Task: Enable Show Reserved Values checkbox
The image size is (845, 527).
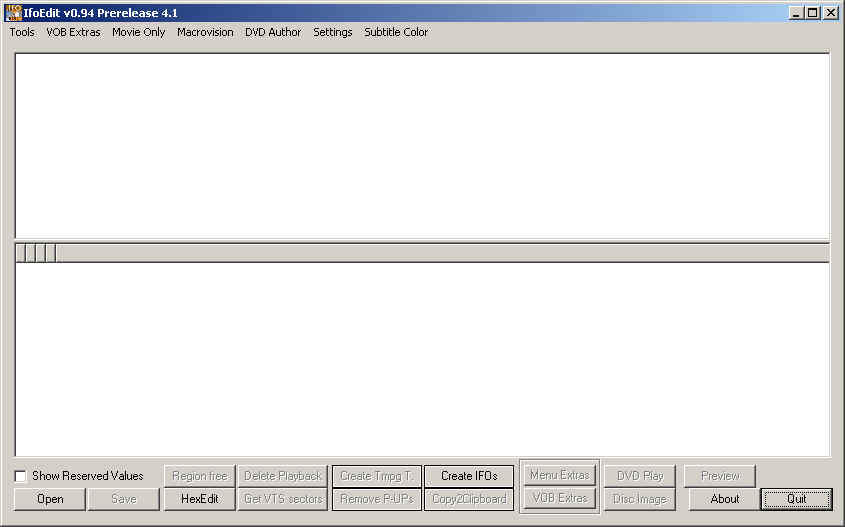Action: [20, 476]
